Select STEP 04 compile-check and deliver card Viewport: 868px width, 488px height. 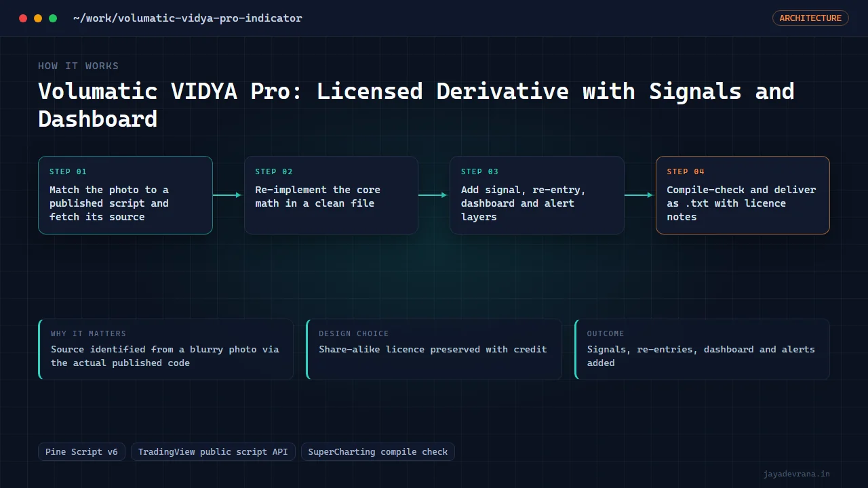pyautogui.click(x=743, y=195)
